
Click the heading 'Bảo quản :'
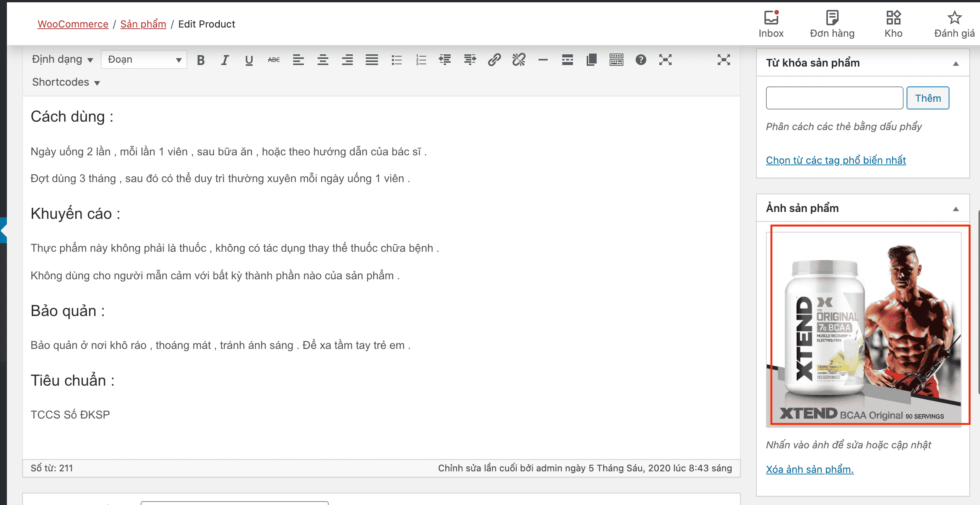68,311
